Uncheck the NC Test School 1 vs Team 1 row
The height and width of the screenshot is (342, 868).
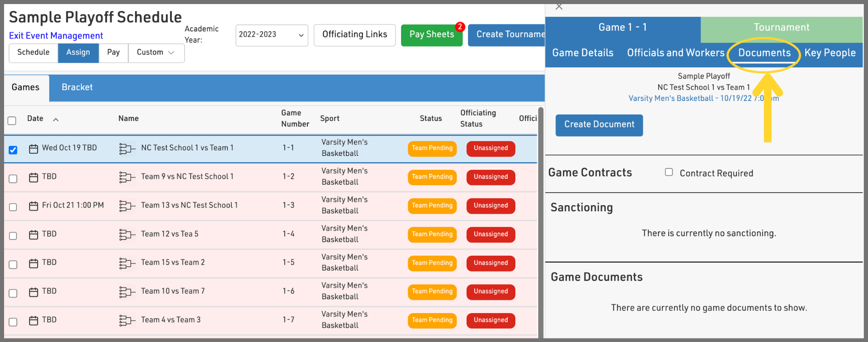(x=13, y=150)
